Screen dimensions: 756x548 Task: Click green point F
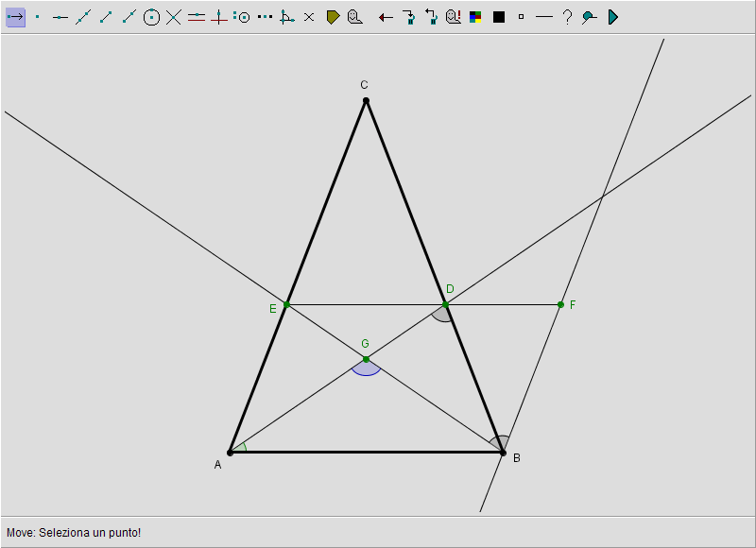pyautogui.click(x=560, y=304)
